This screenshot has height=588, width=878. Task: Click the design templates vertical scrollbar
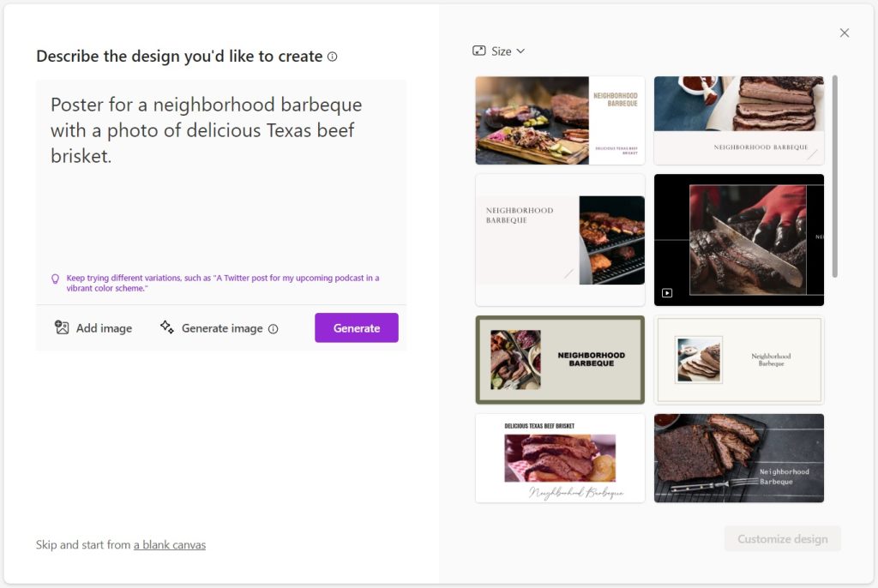[x=835, y=176]
